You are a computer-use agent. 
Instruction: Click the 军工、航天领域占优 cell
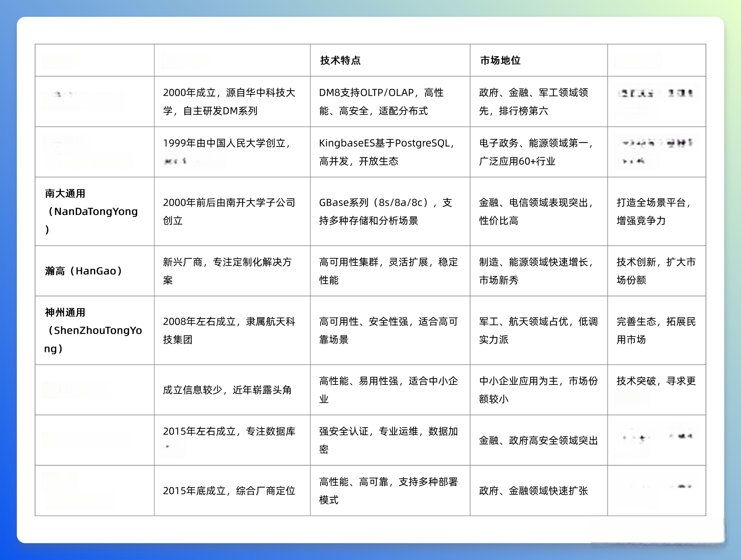click(x=539, y=330)
